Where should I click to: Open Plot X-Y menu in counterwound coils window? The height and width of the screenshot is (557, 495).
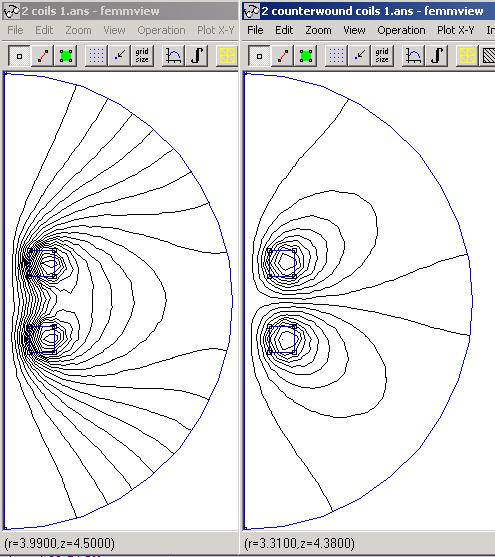456,30
